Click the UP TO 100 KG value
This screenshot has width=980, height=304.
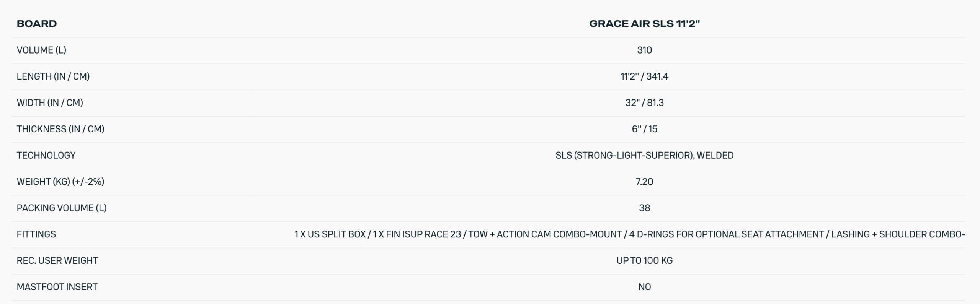click(644, 261)
